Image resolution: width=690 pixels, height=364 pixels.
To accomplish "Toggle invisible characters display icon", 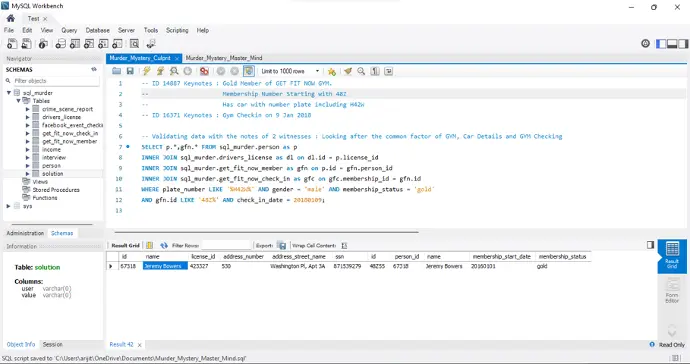I will click(375, 71).
